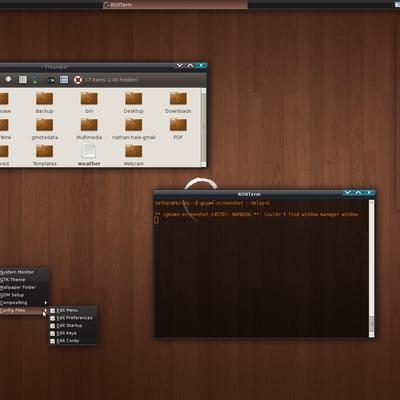This screenshot has width=400, height=400.
Task: Open the Templates folder
Action: [45, 156]
